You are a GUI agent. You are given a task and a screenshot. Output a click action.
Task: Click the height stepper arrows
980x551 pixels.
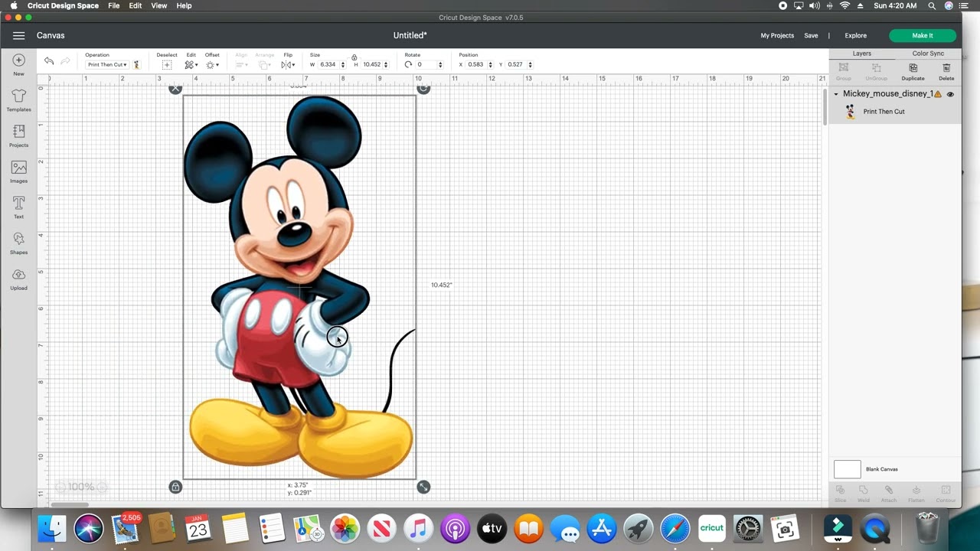(x=387, y=64)
